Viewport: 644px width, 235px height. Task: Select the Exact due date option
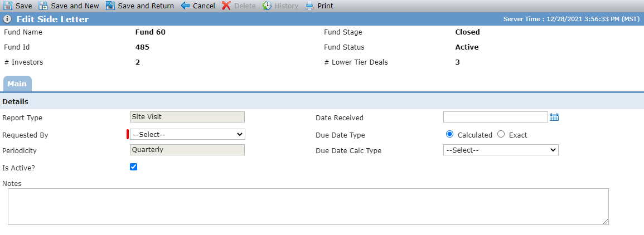[x=501, y=134]
